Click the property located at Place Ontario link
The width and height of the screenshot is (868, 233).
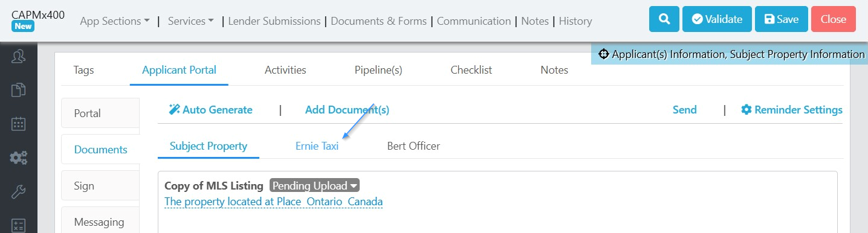click(273, 202)
